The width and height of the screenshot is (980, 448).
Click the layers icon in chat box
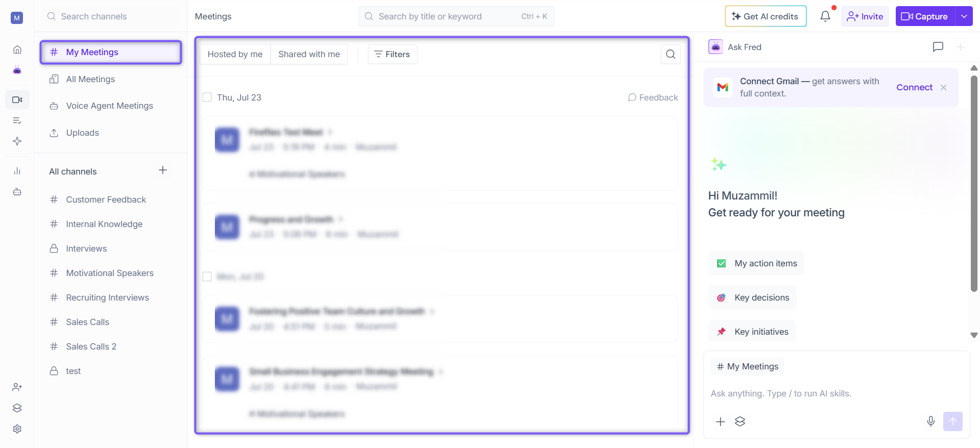point(740,421)
